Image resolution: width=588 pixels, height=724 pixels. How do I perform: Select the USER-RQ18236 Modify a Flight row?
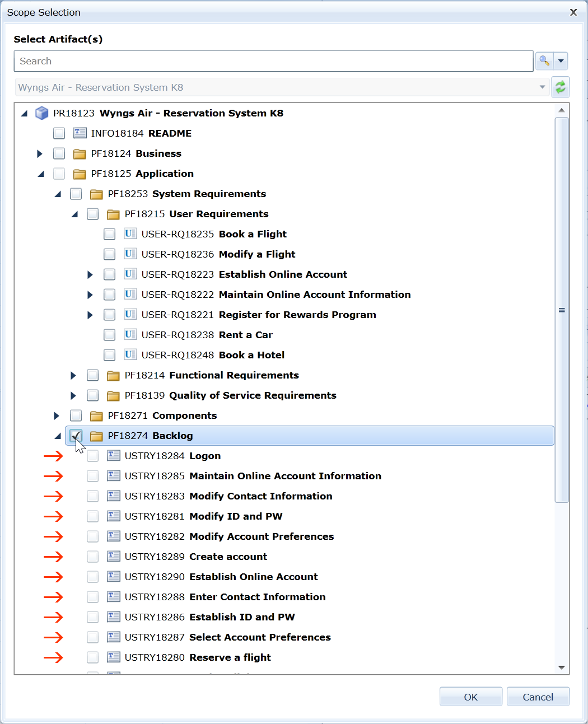218,254
